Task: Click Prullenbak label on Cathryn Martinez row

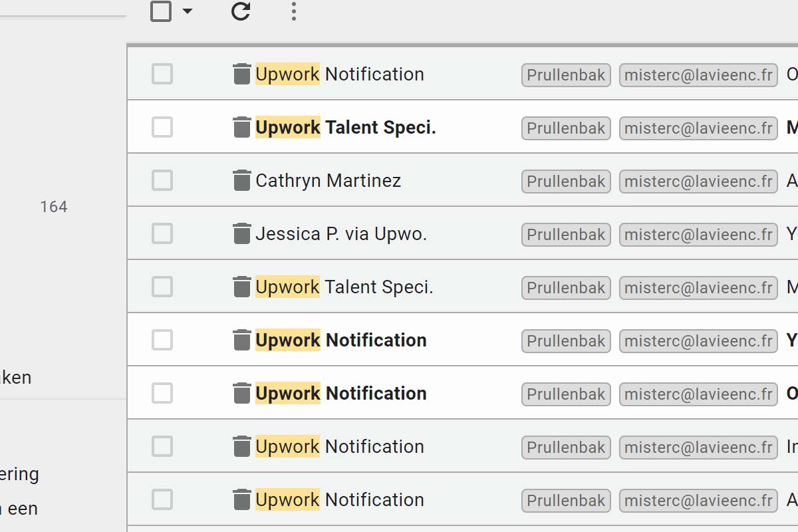Action: click(x=566, y=181)
